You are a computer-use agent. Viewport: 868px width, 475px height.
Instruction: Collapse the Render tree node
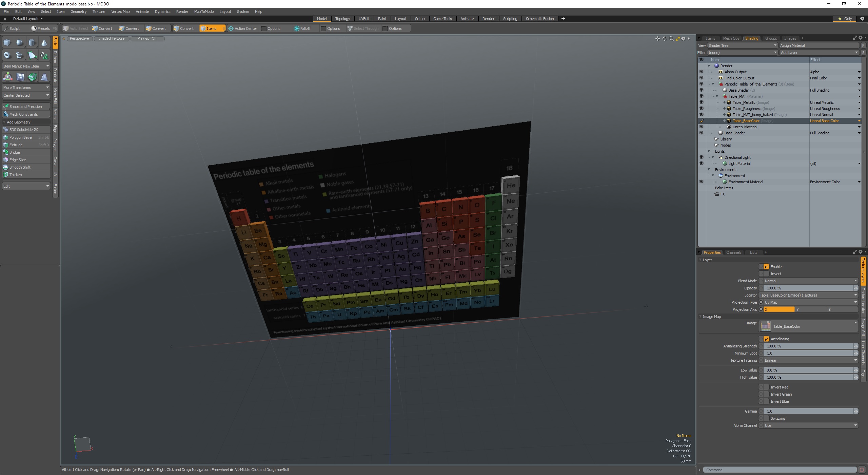[709, 66]
